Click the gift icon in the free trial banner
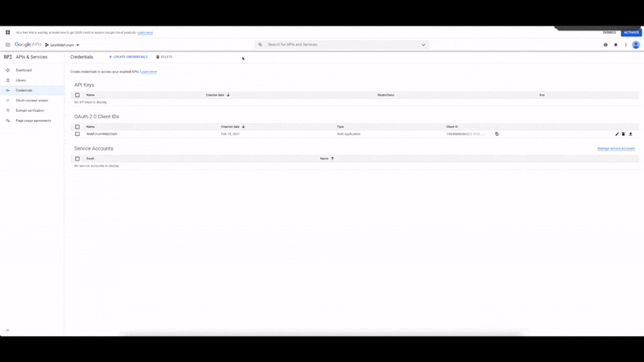The width and height of the screenshot is (644, 362). click(8, 32)
